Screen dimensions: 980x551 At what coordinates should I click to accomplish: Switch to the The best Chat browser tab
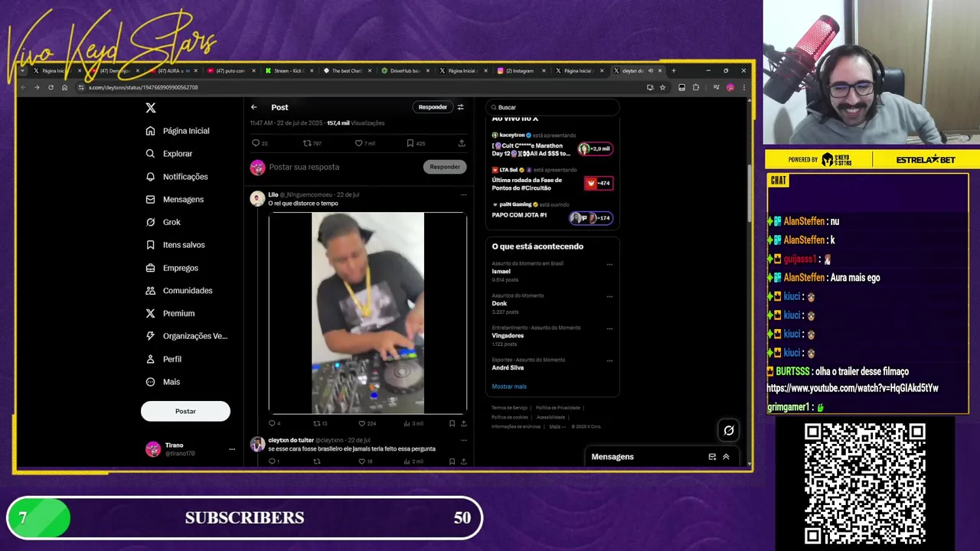[347, 71]
